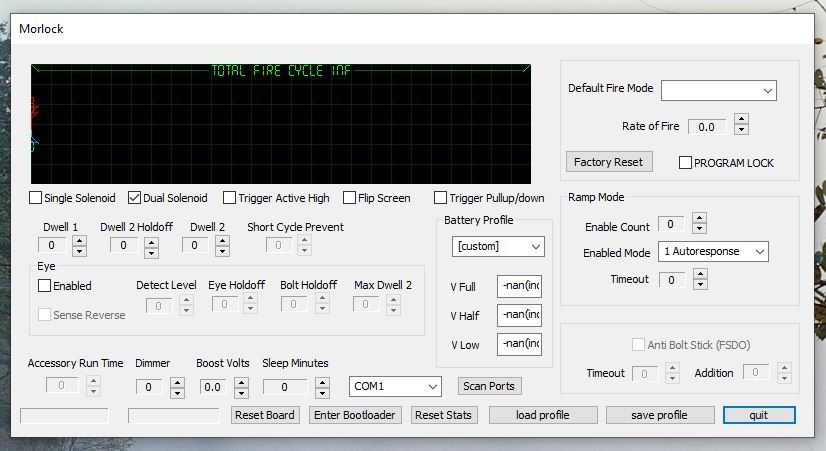Click the Scan Ports button
This screenshot has width=826, height=451.
point(489,386)
